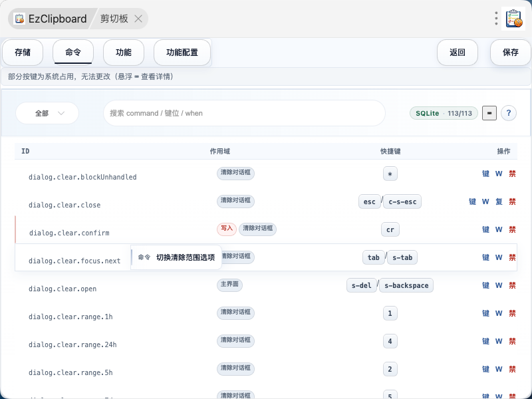The height and width of the screenshot is (399, 532).
Task: Open the 全部 filter dropdown
Action: point(47,113)
